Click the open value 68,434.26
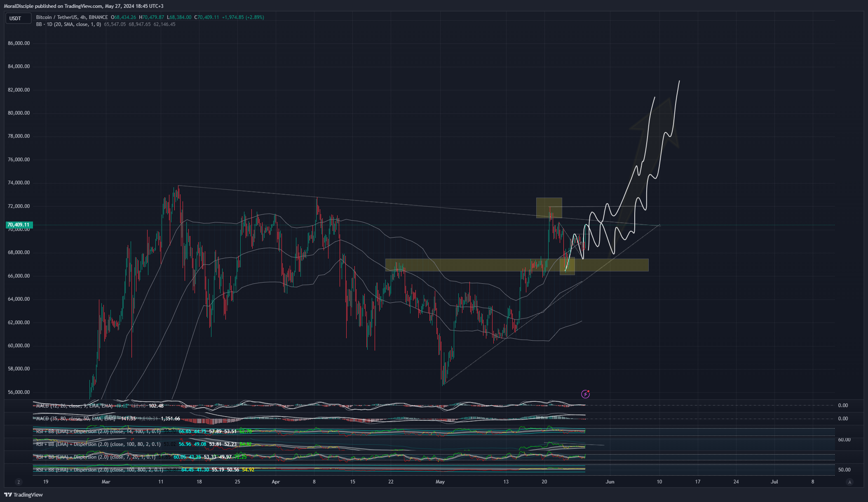Image resolution: width=868 pixels, height=502 pixels. pos(125,17)
